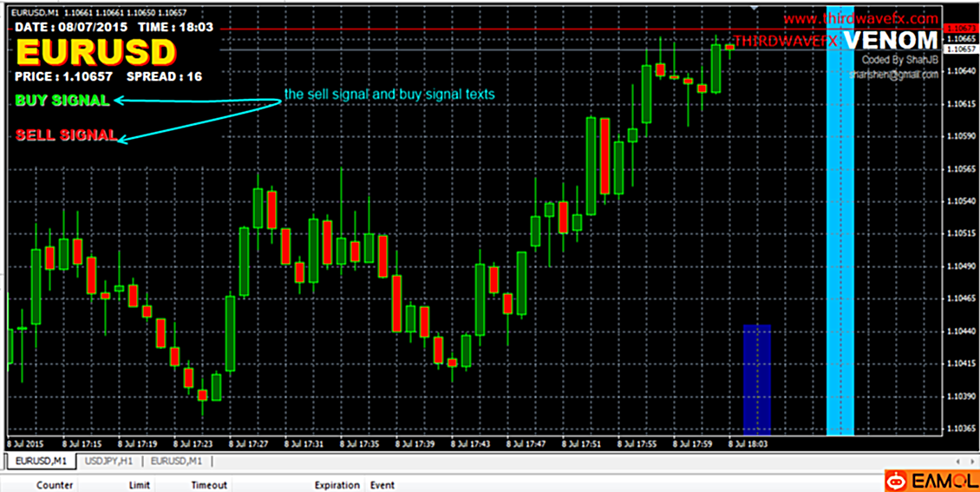Image resolution: width=980 pixels, height=492 pixels.
Task: Sort by the Expiration column header
Action: (x=336, y=485)
